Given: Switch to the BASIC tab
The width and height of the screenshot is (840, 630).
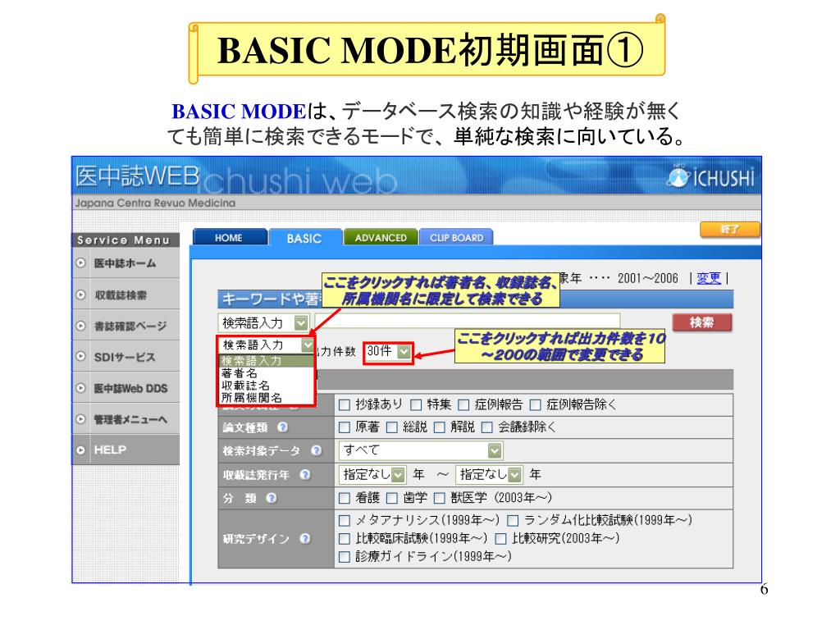Looking at the screenshot, I should click(x=305, y=238).
